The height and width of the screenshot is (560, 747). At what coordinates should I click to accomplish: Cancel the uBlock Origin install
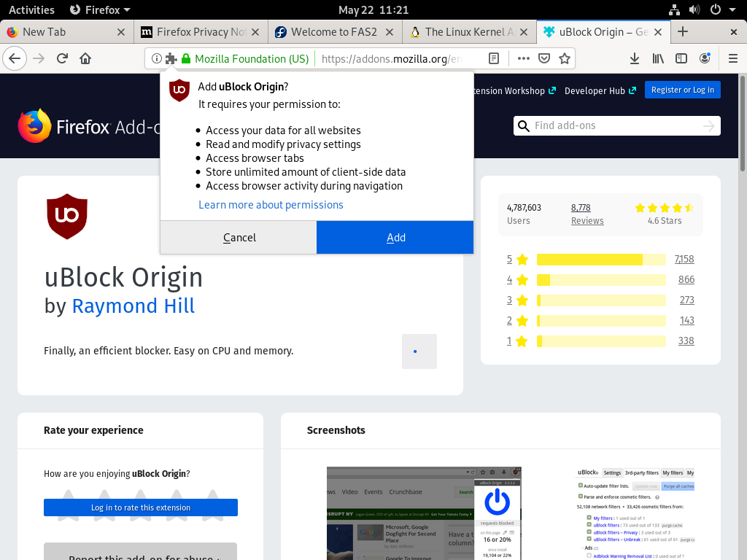(x=239, y=237)
